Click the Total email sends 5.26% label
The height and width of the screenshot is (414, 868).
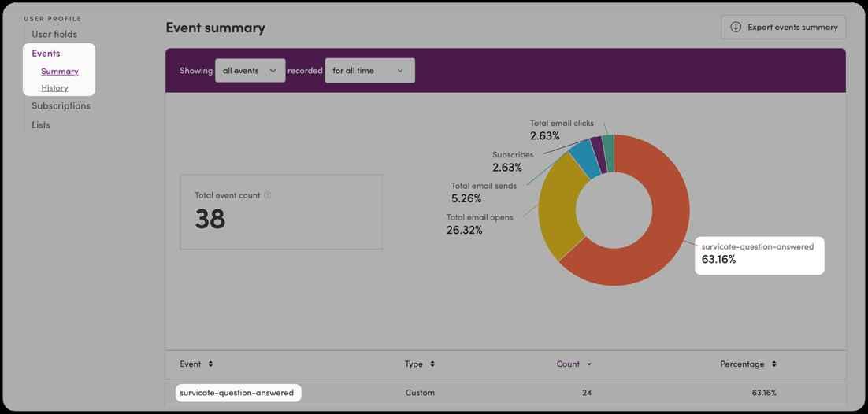pos(484,192)
